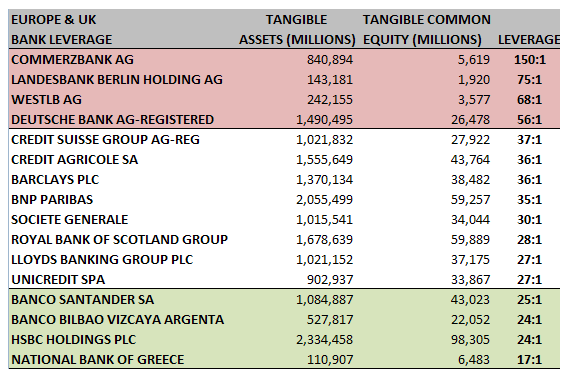The width and height of the screenshot is (577, 381).
Task: Click NATIONAL BANK OF GREECE leverage 17:1
Action: click(530, 360)
